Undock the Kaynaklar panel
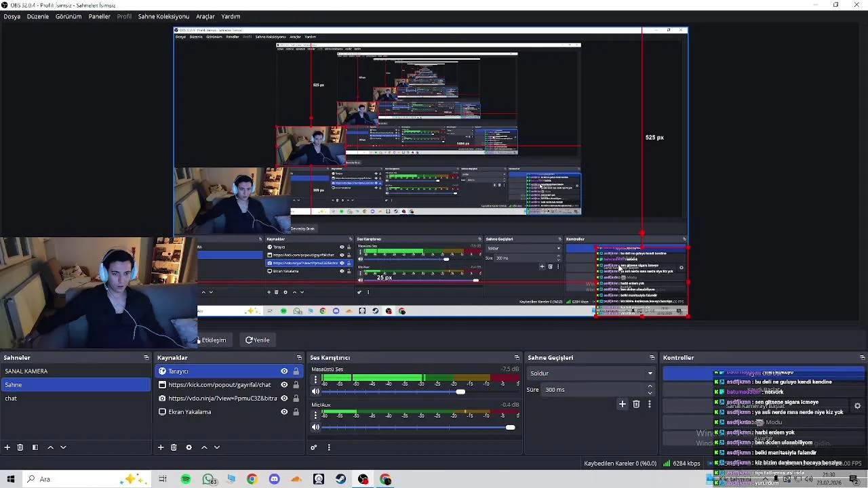The width and height of the screenshot is (868, 488). [x=299, y=358]
